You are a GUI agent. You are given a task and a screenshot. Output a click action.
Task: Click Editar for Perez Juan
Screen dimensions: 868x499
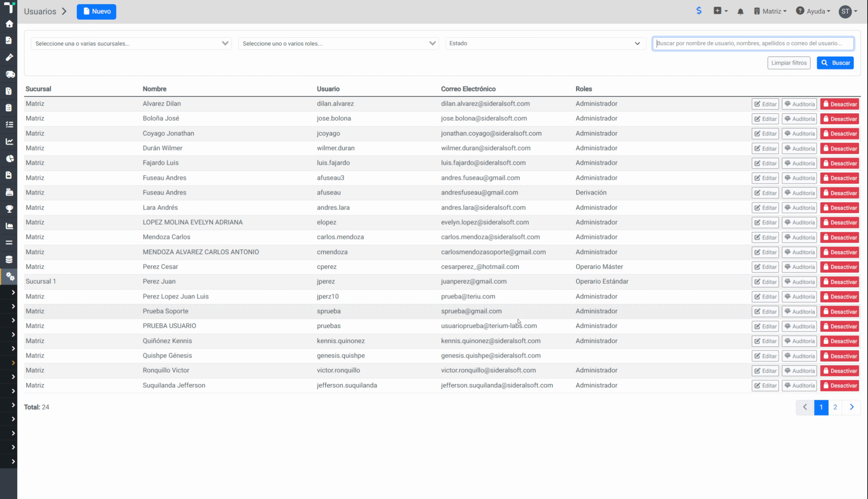(765, 282)
